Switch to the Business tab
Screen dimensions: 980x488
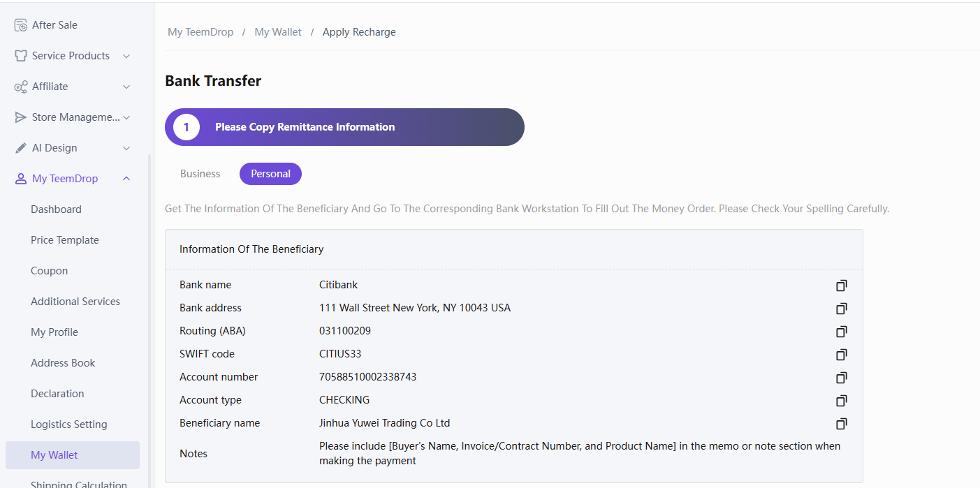tap(200, 174)
